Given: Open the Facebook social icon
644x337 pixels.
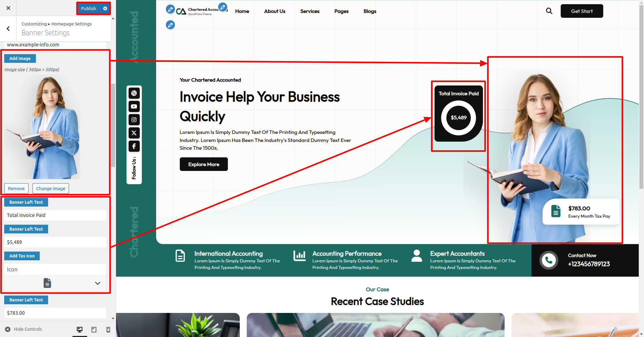Looking at the screenshot, I should click(x=134, y=146).
